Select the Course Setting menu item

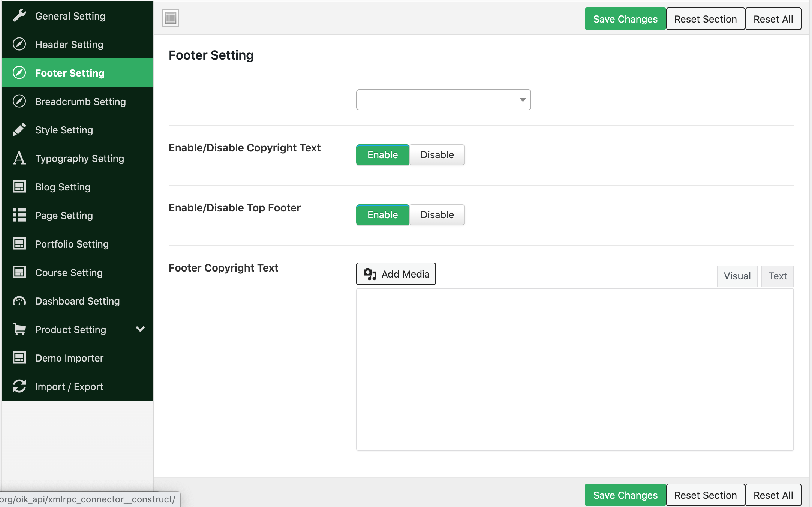coord(78,272)
